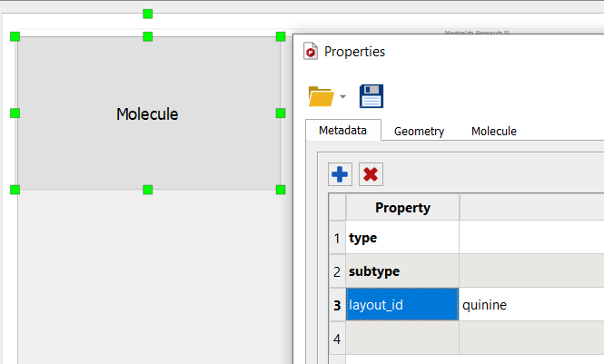The image size is (604, 364).
Task: Click the empty value cell for type
Action: pos(531,238)
